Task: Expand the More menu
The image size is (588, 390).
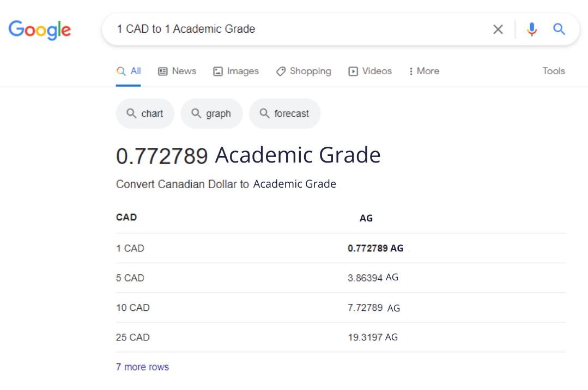Action: pos(424,71)
